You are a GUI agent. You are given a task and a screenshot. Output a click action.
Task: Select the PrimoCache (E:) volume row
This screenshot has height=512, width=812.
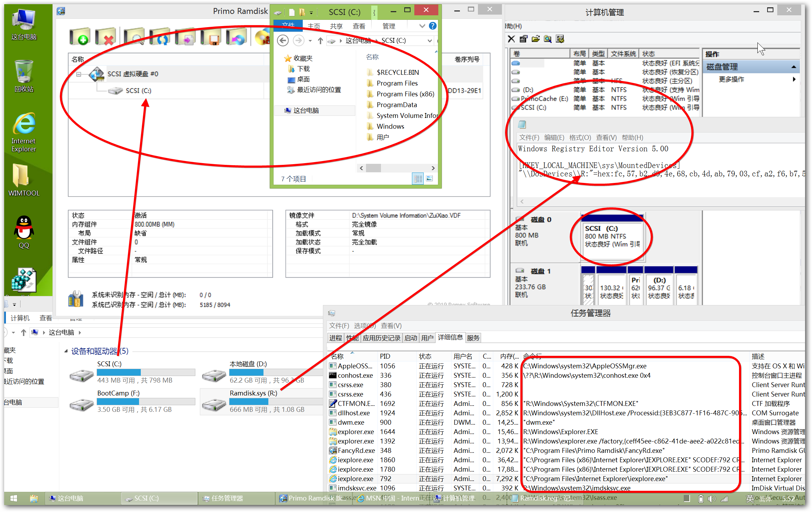(x=605, y=99)
